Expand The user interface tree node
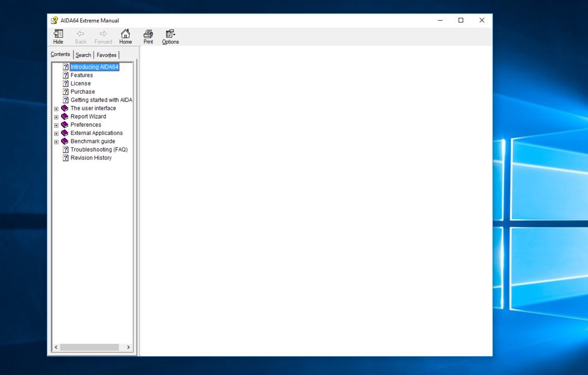The image size is (588, 375). pos(56,109)
